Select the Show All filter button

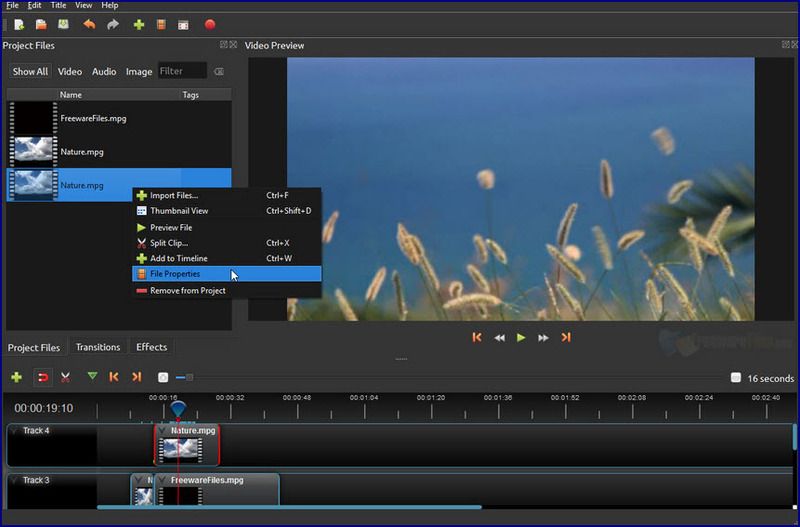pyautogui.click(x=30, y=72)
